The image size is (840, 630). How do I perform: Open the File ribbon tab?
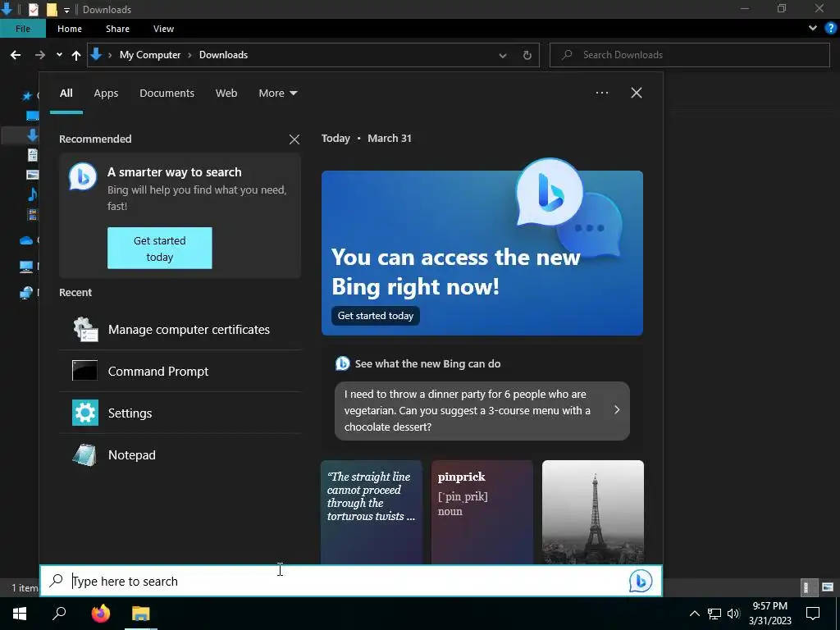tap(23, 29)
